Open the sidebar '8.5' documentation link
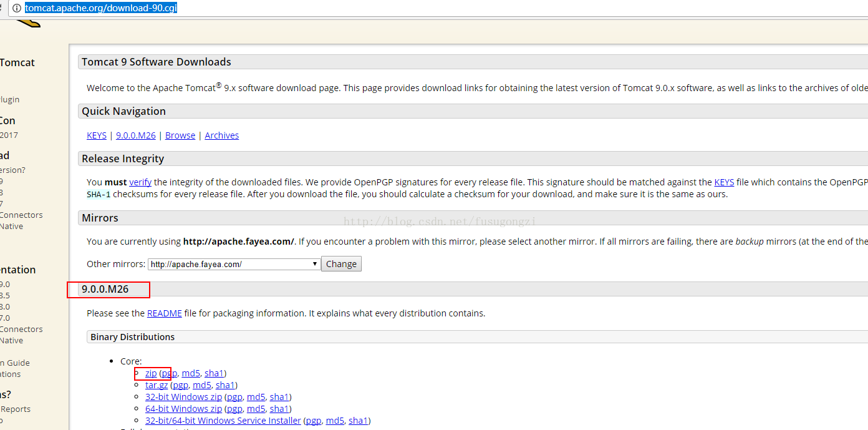The image size is (868, 430). click(5, 295)
